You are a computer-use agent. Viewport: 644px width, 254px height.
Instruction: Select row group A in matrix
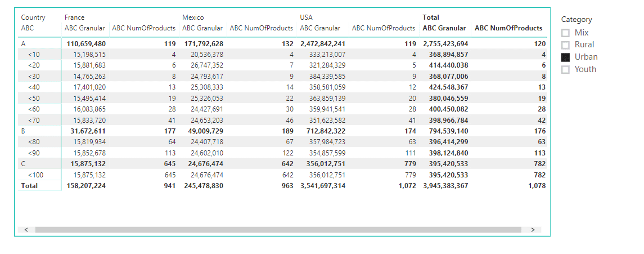tap(23, 43)
